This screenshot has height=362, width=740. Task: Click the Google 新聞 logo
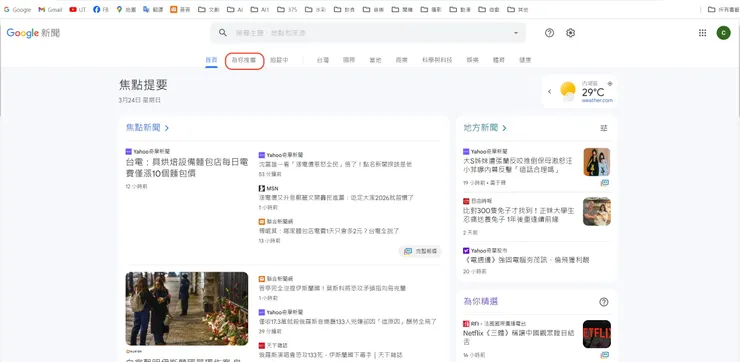[x=33, y=33]
